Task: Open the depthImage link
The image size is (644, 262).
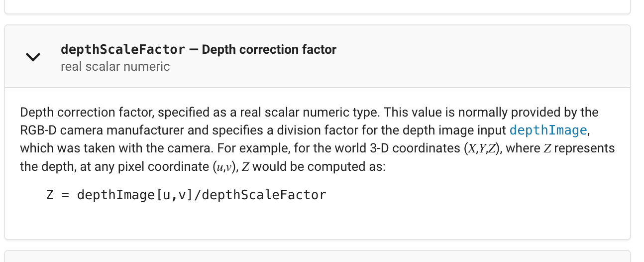Action: pyautogui.click(x=548, y=131)
